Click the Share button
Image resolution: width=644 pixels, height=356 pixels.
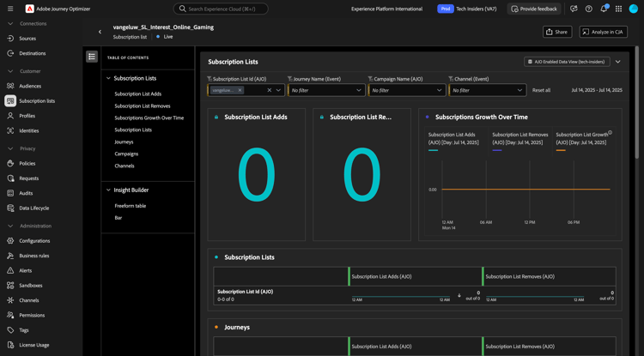[557, 32]
